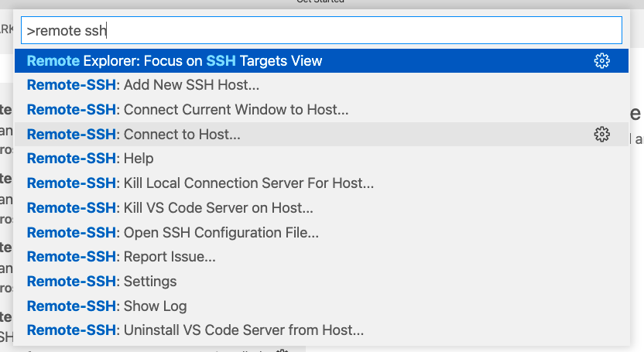Choose Remote-SSH: Report Issue...
This screenshot has width=644, height=352.
(321, 256)
